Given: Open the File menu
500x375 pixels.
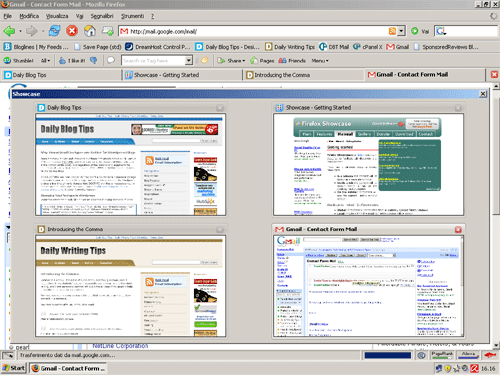Looking at the screenshot, I should click(x=8, y=16).
